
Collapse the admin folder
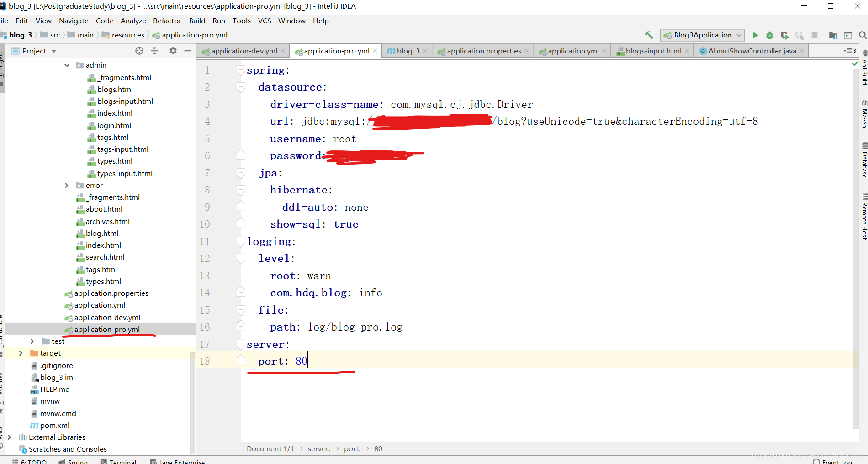[67, 65]
